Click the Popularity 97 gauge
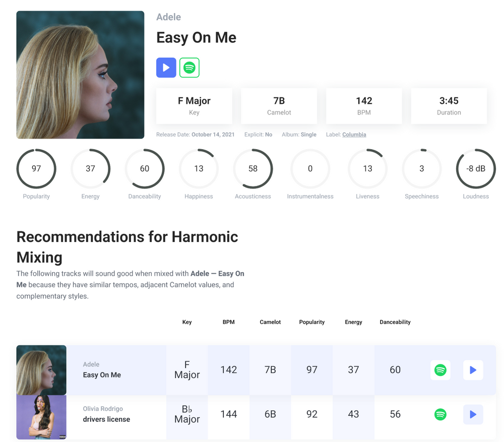504x442 pixels. [36, 169]
